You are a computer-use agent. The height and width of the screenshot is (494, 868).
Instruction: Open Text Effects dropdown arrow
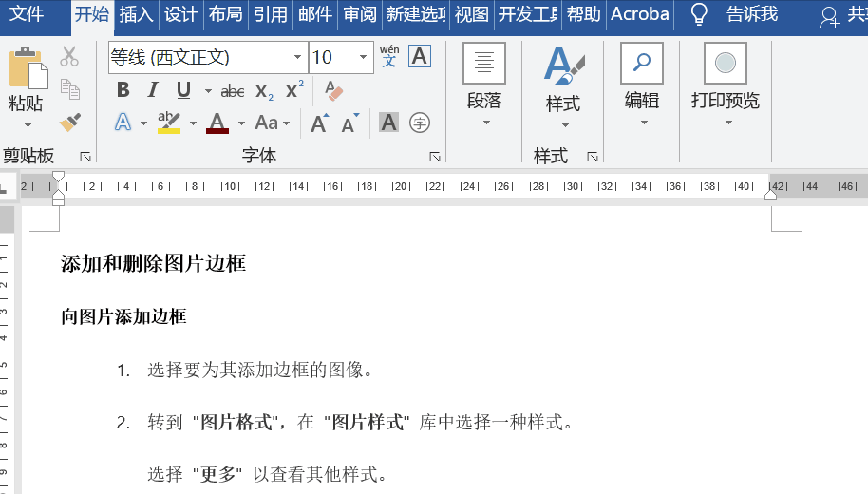144,123
